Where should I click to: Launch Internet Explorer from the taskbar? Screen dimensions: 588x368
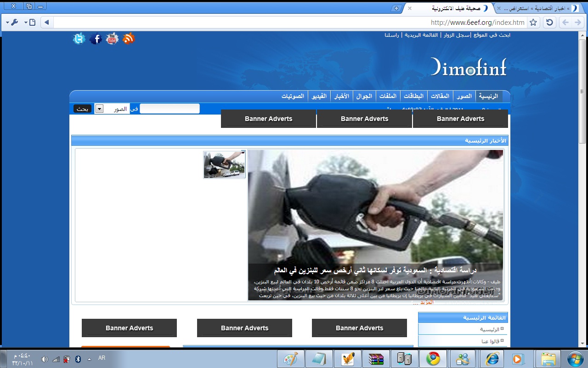[492, 359]
